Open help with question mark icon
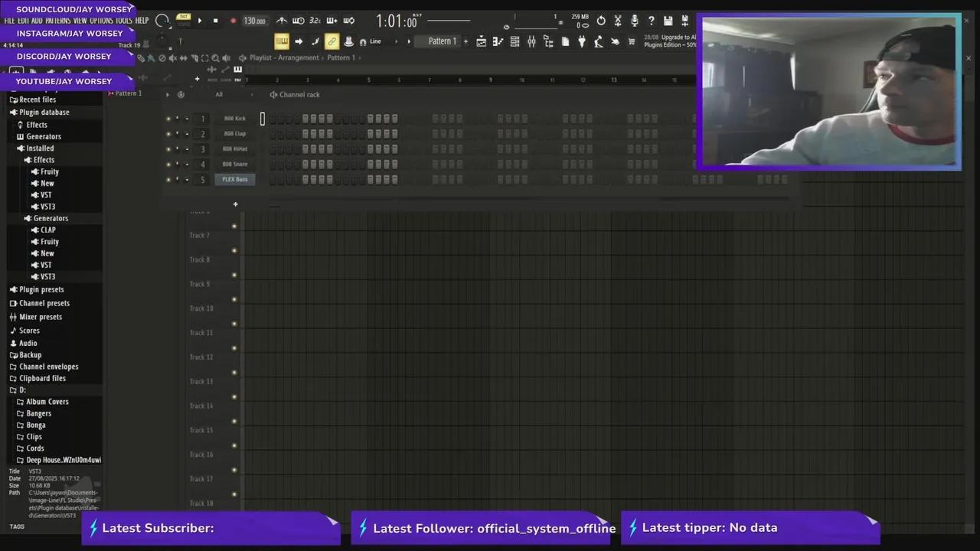The image size is (980, 551). click(x=652, y=21)
